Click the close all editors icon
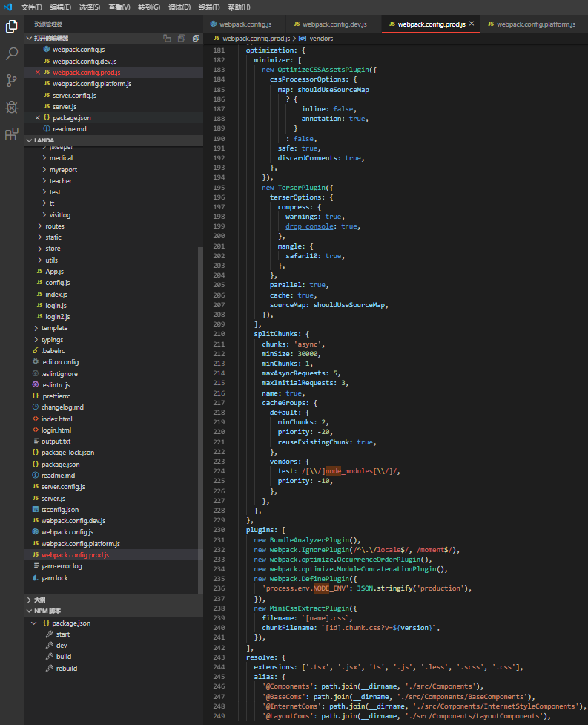This screenshot has height=725, width=588. pyautogui.click(x=196, y=38)
